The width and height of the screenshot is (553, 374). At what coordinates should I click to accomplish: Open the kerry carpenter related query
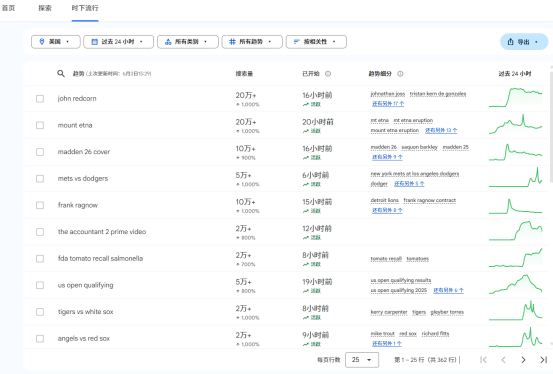(389, 312)
